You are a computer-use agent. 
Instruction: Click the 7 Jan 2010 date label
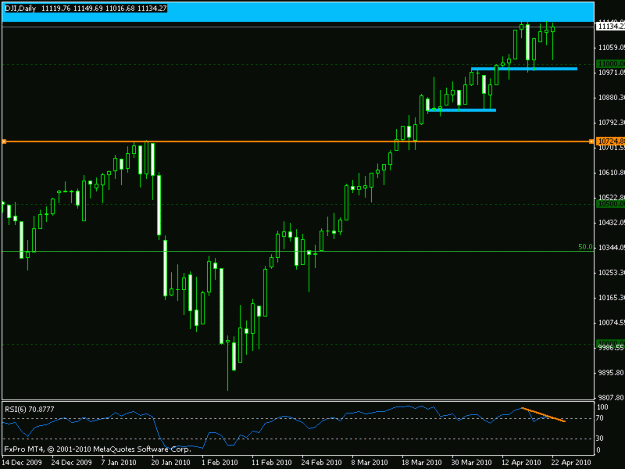118,462
